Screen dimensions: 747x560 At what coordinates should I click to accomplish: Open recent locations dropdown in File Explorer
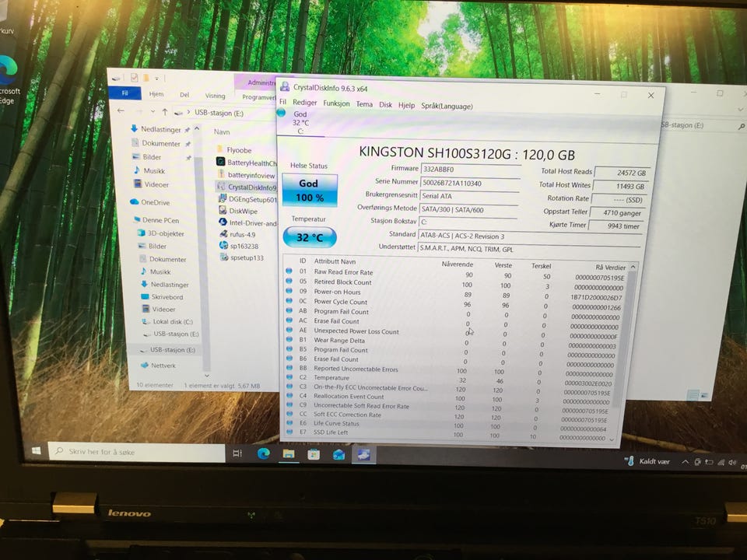click(x=153, y=111)
